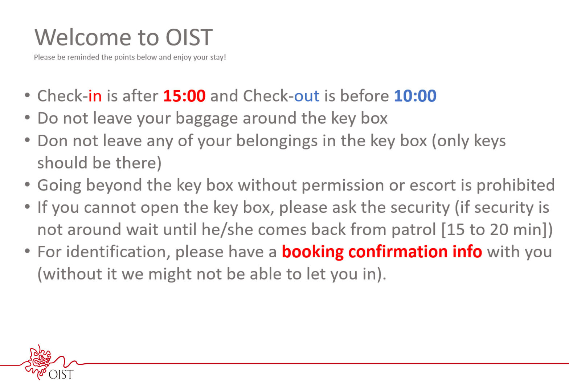This screenshot has height=392, width=569.
Task: Click the "should be there)" text line
Action: [99, 163]
